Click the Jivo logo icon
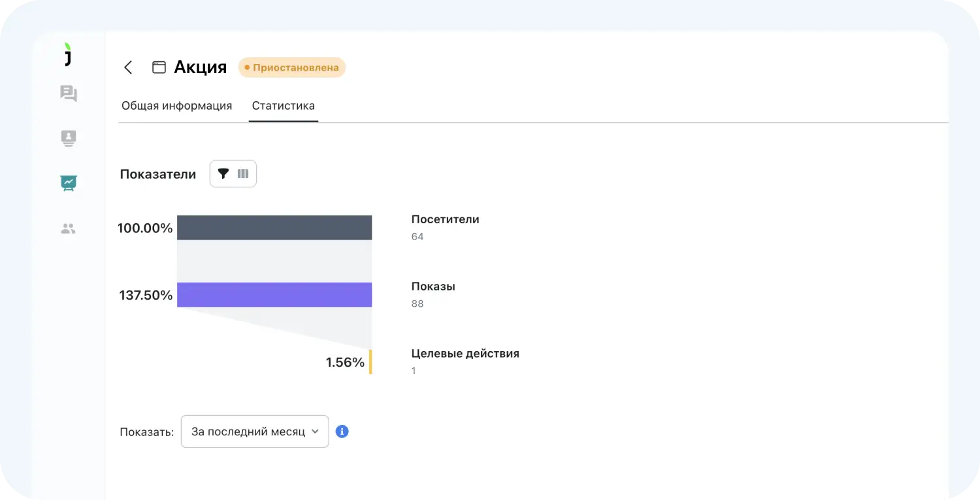Viewport: 980px width, 500px height. [68, 55]
